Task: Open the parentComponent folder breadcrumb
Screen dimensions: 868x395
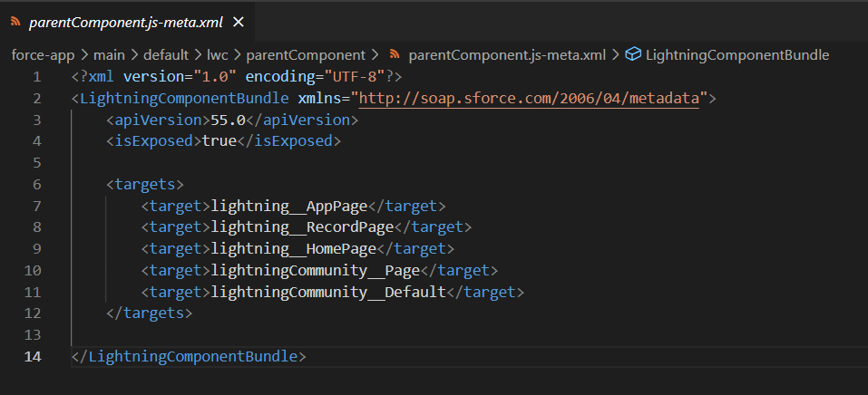Action: click(306, 54)
